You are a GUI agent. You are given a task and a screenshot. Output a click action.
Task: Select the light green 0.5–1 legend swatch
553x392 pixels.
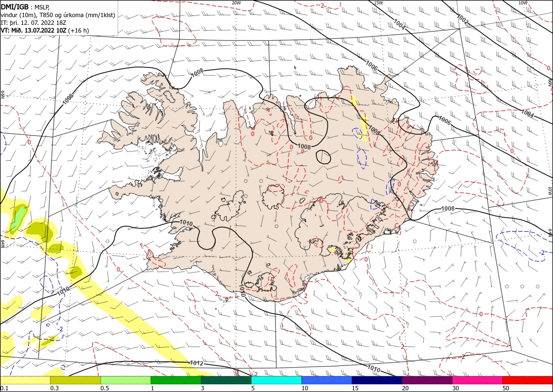(126, 380)
